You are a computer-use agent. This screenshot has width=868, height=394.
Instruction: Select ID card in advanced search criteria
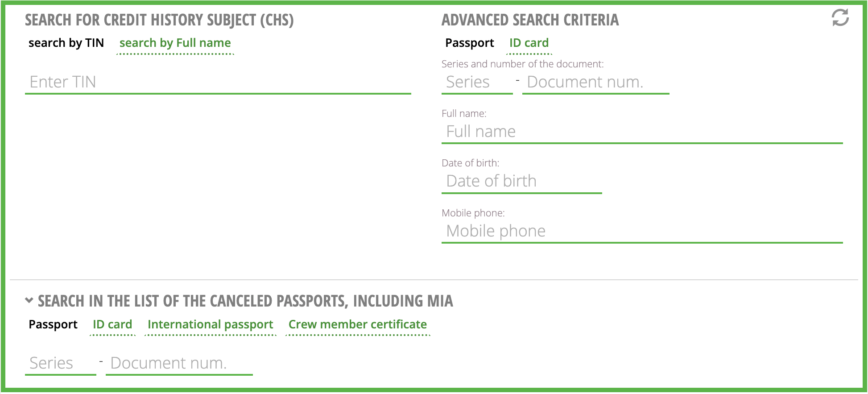click(x=529, y=43)
